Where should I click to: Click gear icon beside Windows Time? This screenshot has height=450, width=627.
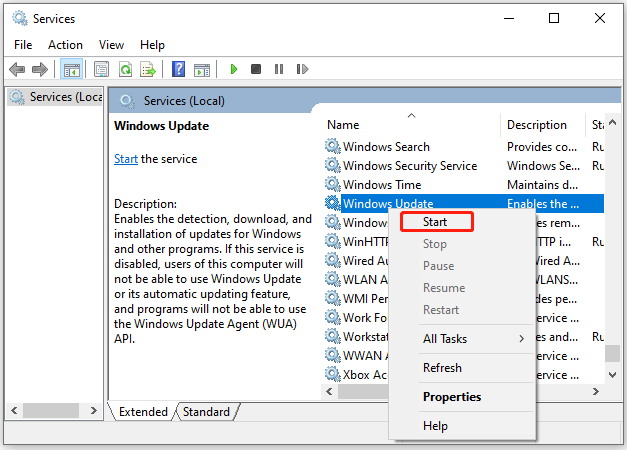[x=332, y=184]
